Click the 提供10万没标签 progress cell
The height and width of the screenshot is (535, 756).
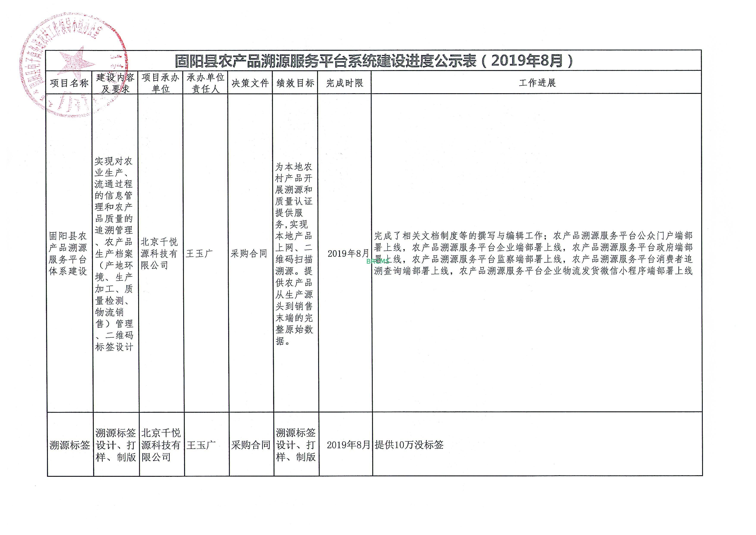[409, 445]
